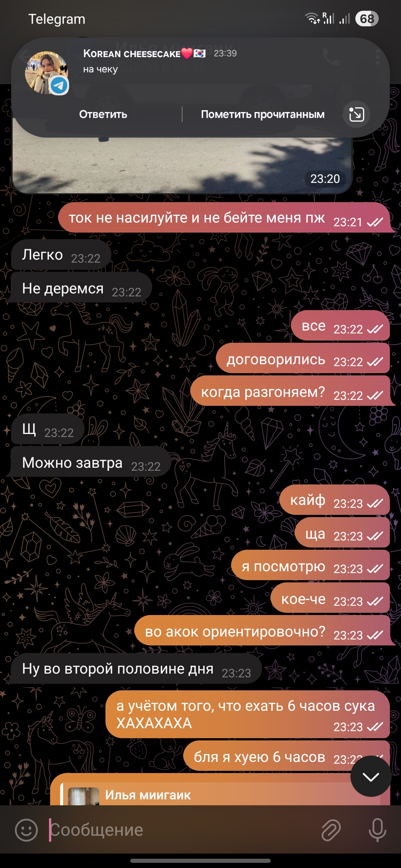
Task: Tap Пометить прочитанным button
Action: pyautogui.click(x=263, y=114)
